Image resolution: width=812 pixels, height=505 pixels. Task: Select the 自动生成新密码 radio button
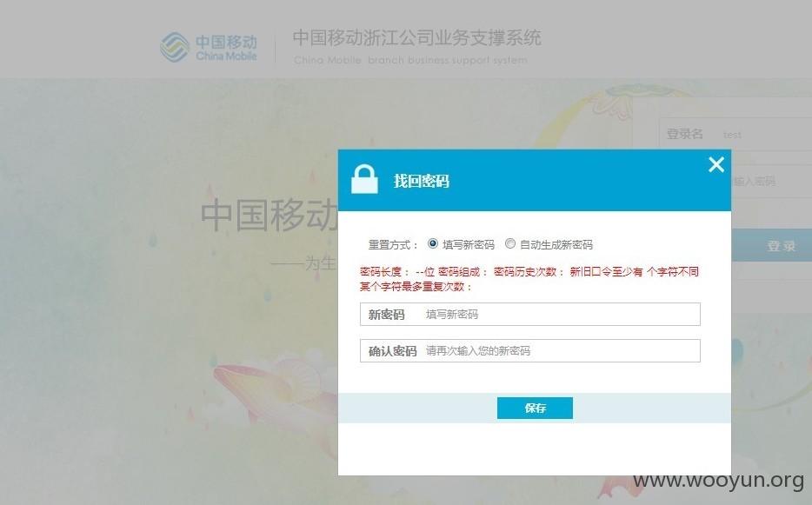coord(510,243)
